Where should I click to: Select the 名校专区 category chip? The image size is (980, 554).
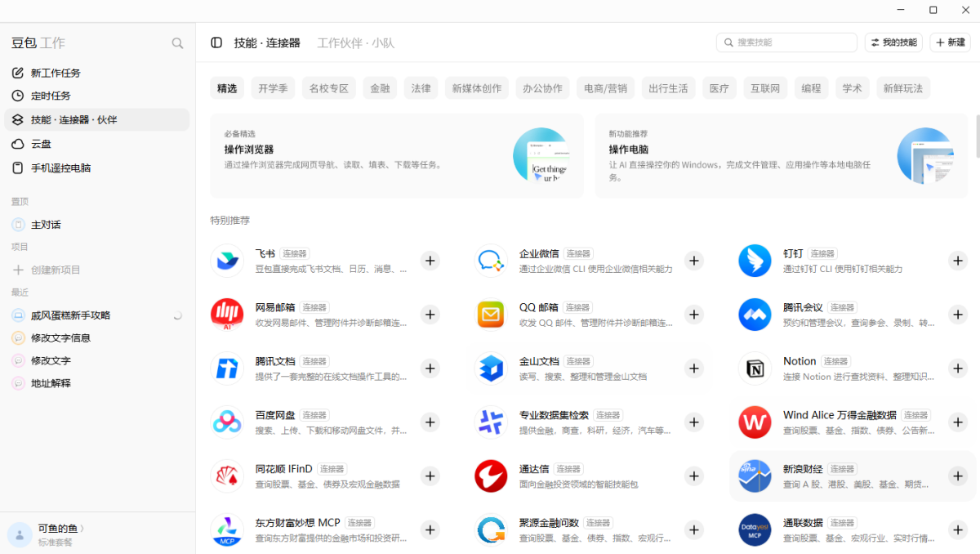(329, 88)
